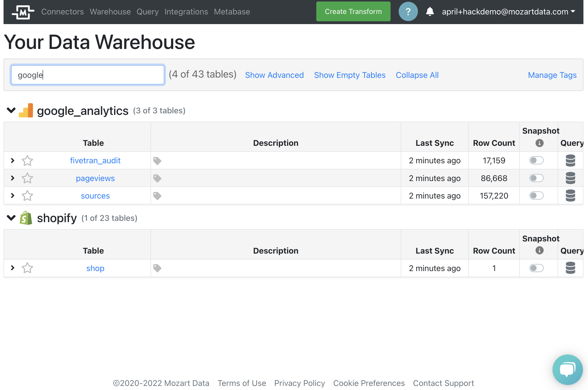
Task: Open the sources table link
Action: (x=95, y=196)
